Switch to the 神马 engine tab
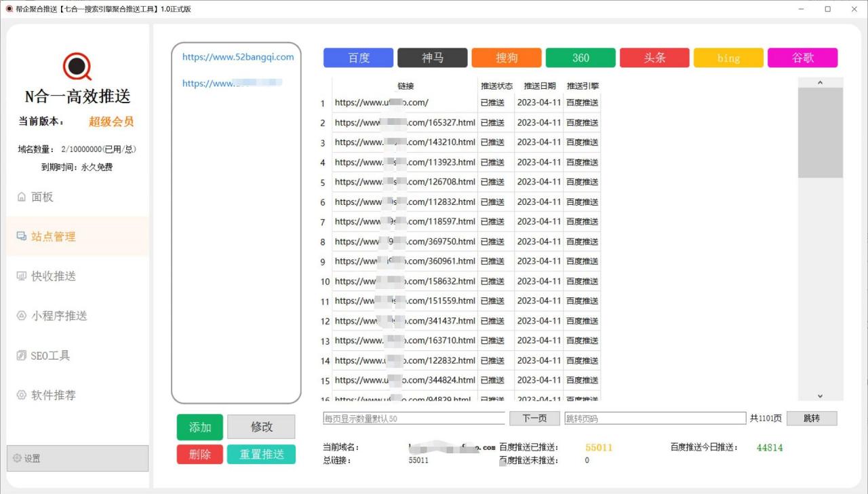 tap(433, 58)
